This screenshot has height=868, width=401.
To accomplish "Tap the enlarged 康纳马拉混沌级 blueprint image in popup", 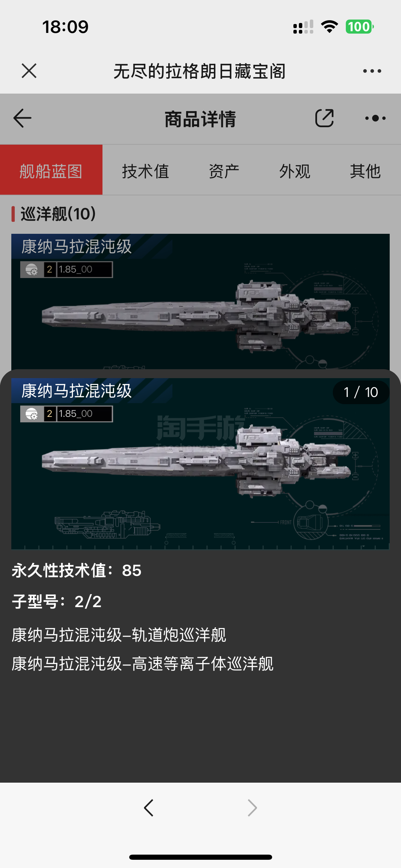I will pos(200,464).
